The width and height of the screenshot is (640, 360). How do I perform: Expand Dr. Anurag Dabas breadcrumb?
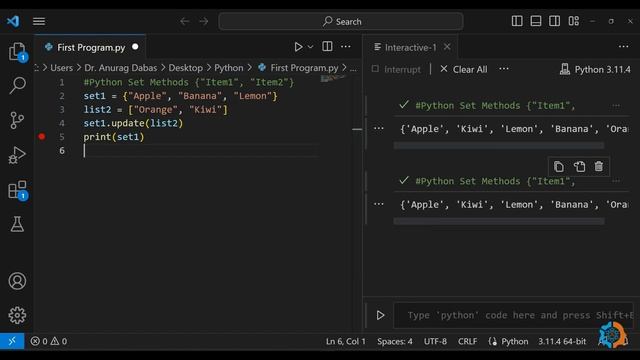tap(120, 68)
